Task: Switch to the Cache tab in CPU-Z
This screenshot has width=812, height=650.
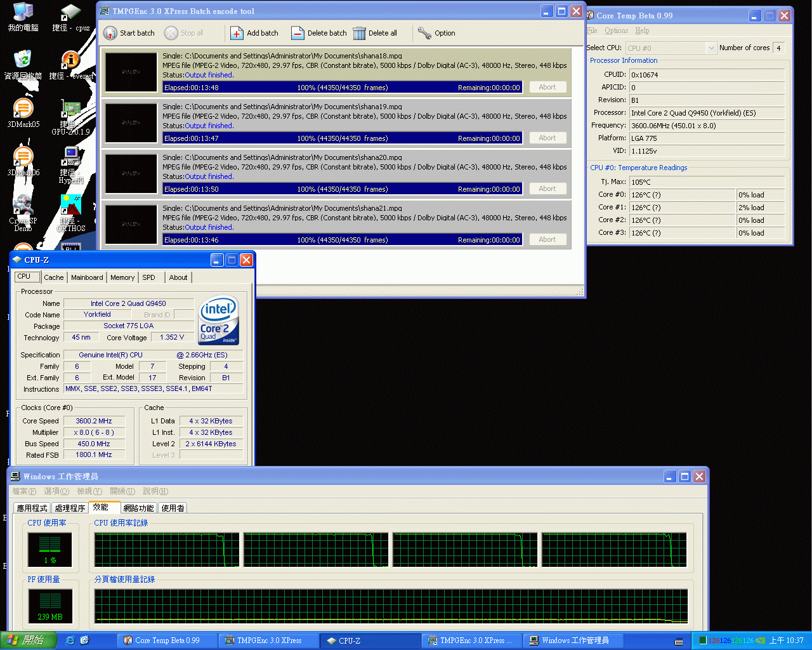Action: click(54, 277)
